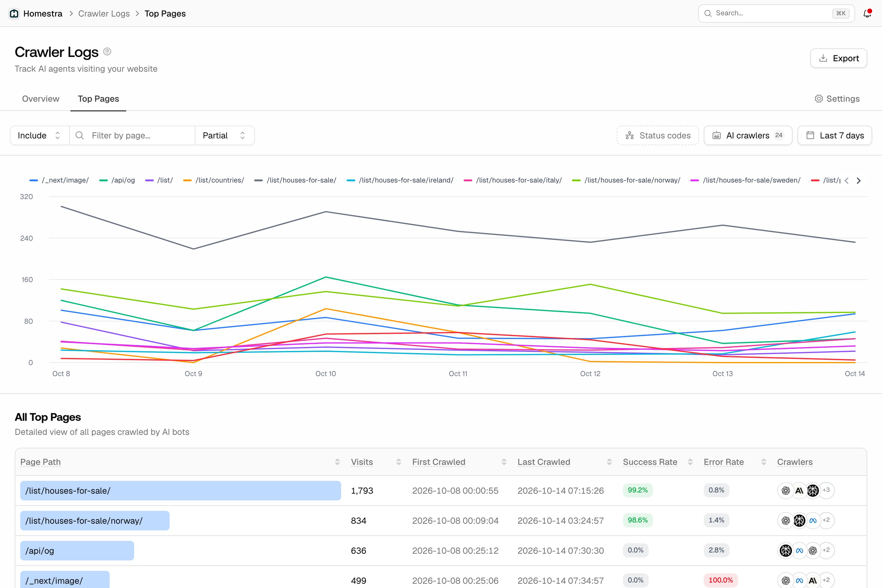Click the Settings gear icon
The height and width of the screenshot is (588, 882).
[819, 99]
